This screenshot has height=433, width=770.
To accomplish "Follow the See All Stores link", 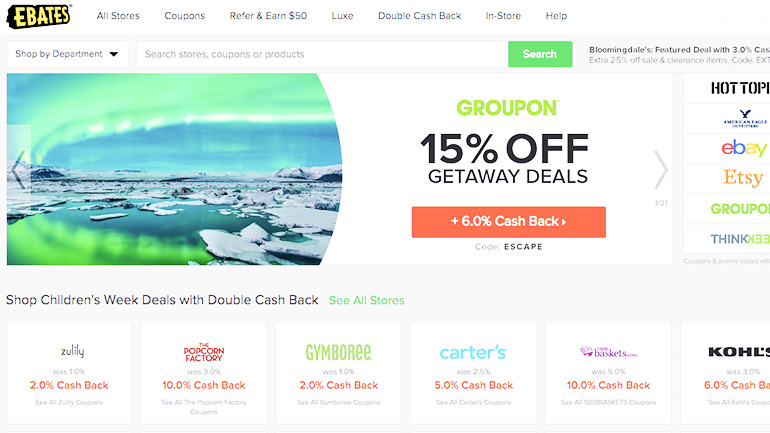I will (366, 300).
